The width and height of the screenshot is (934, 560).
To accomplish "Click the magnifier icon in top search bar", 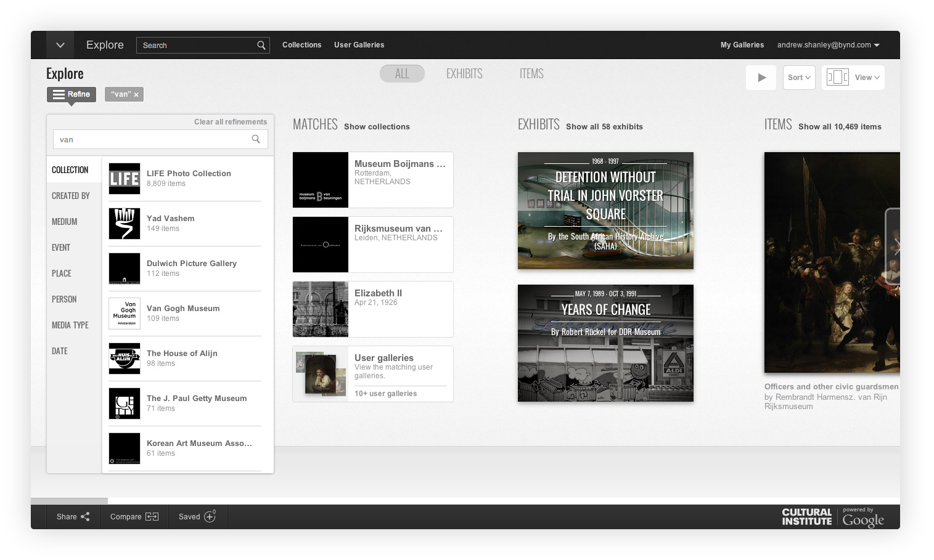I will pyautogui.click(x=261, y=45).
